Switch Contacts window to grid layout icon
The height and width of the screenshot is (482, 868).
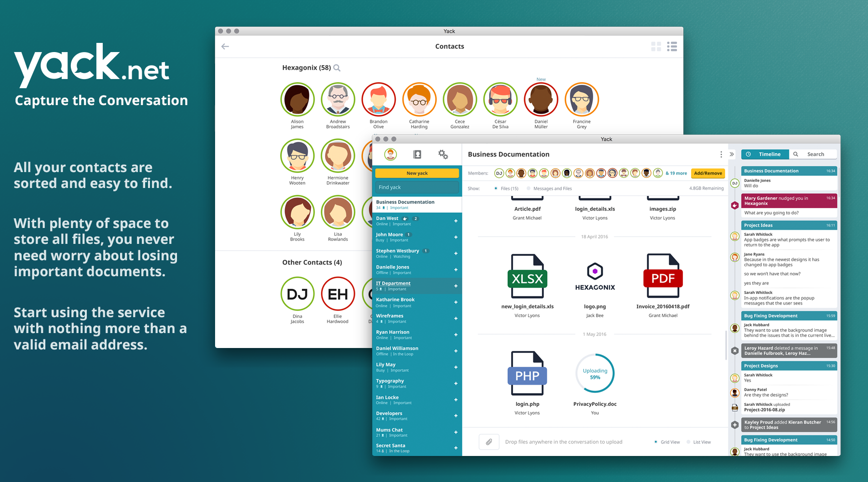coord(656,46)
